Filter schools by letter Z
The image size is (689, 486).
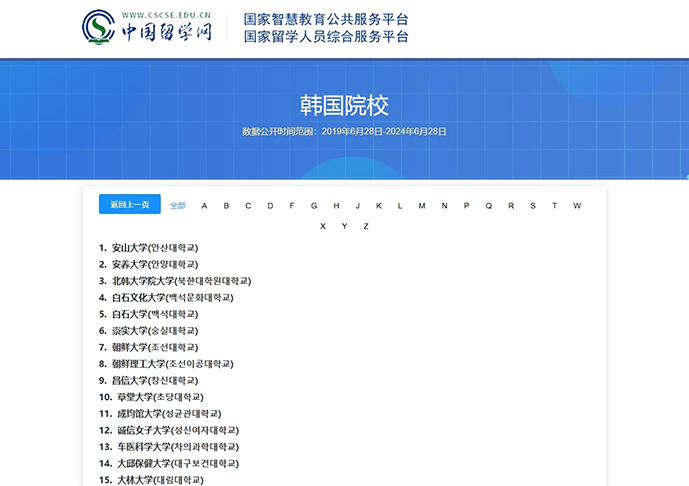pyautogui.click(x=366, y=226)
